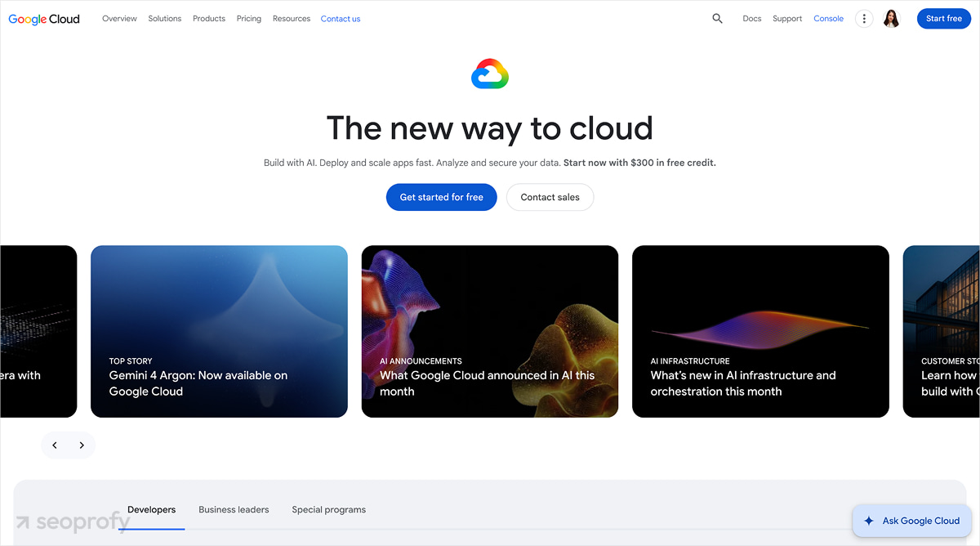Image resolution: width=980 pixels, height=546 pixels.
Task: Click 'What's new in AI infrastructure' title
Action: click(x=743, y=383)
